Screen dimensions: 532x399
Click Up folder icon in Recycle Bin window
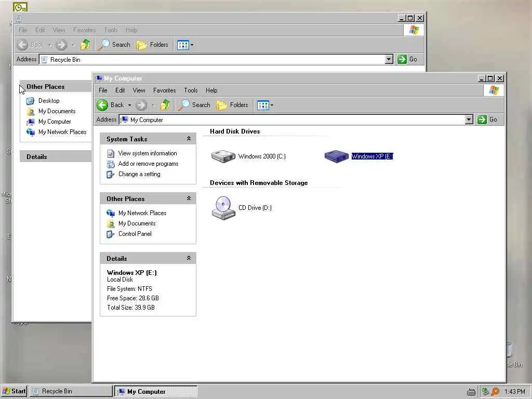click(85, 45)
